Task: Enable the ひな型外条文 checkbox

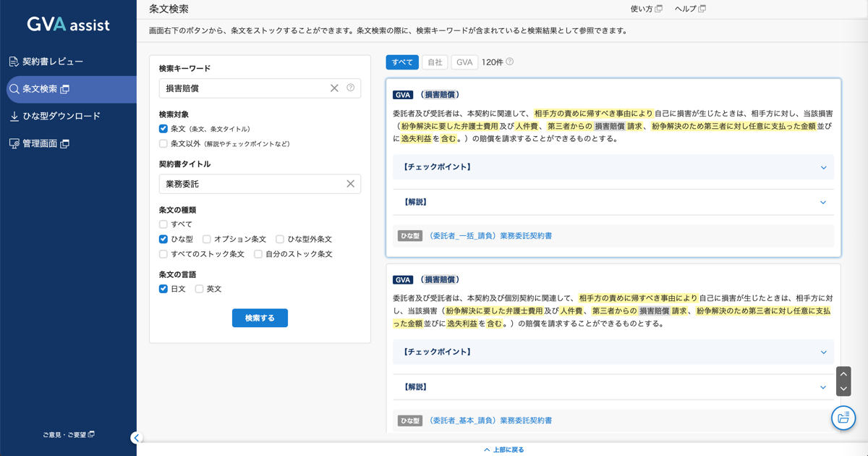Action: pos(280,239)
